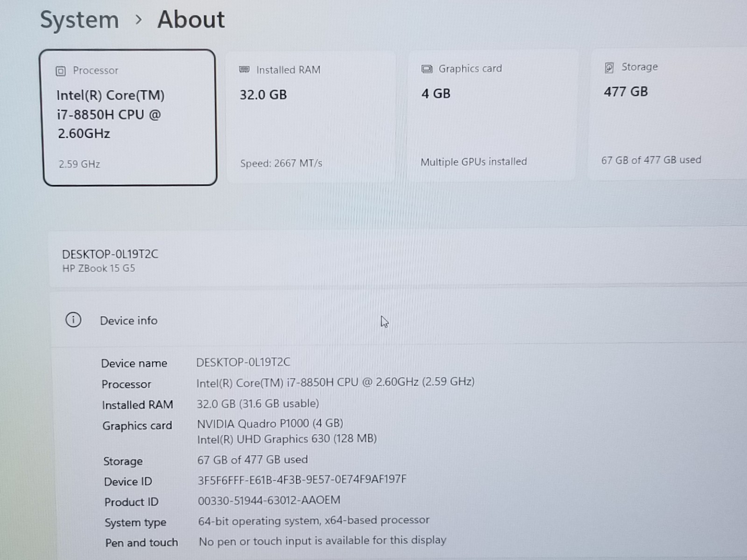
Task: Click the Storage row label
Action: (123, 461)
